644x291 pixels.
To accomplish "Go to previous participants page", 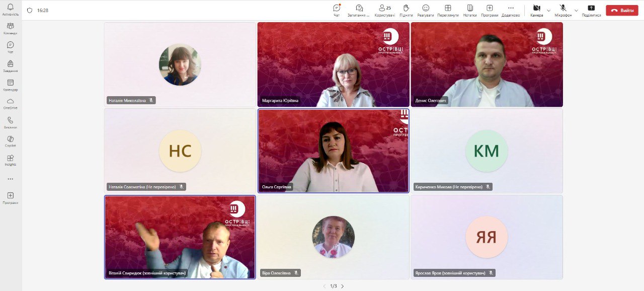I will [325, 286].
